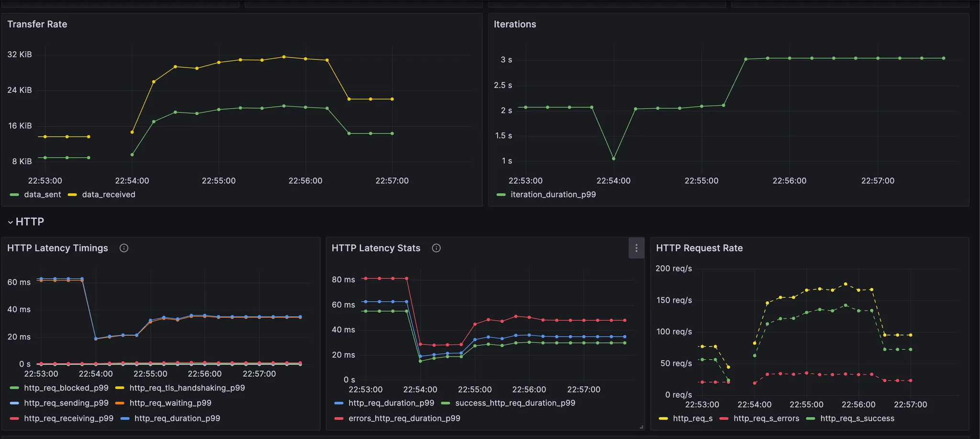
Task: Toggle http_req_sending_p99 legend entry
Action: [66, 403]
